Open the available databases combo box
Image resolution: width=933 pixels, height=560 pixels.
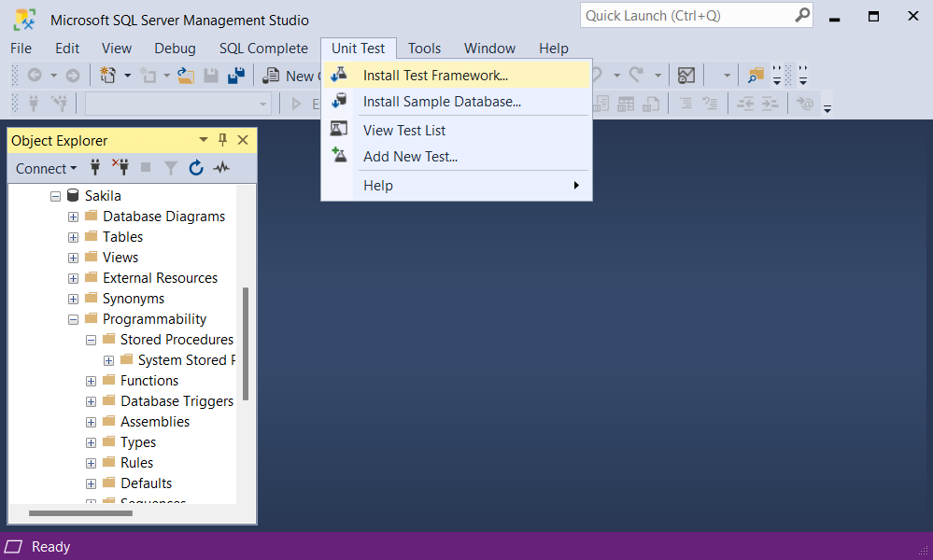[x=178, y=104]
